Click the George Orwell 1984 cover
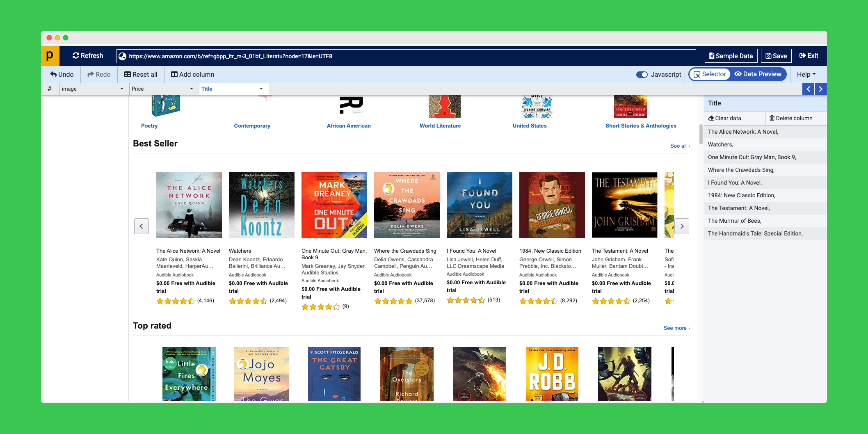The width and height of the screenshot is (868, 434). [x=552, y=205]
